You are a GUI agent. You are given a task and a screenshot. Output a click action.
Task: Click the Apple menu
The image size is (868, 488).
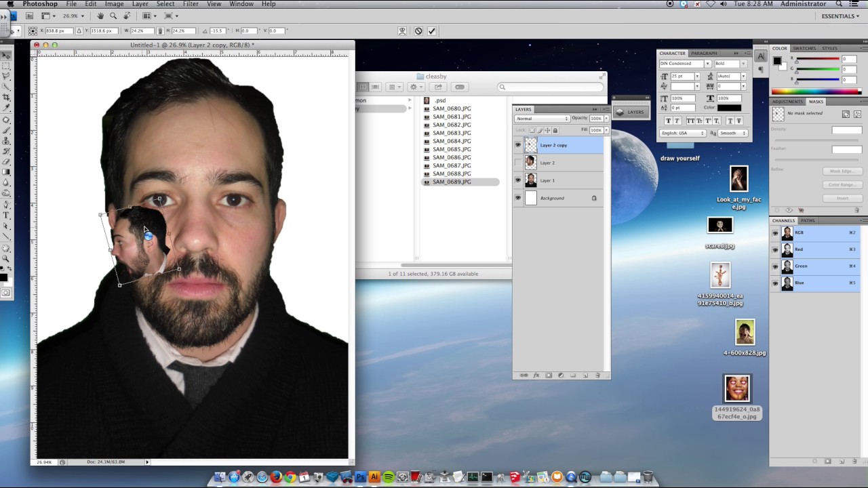coord(10,4)
